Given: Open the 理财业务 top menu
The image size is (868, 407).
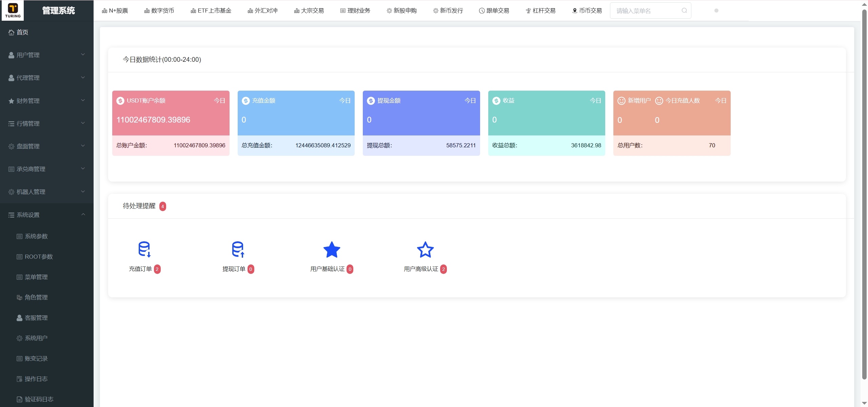Looking at the screenshot, I should (355, 11).
